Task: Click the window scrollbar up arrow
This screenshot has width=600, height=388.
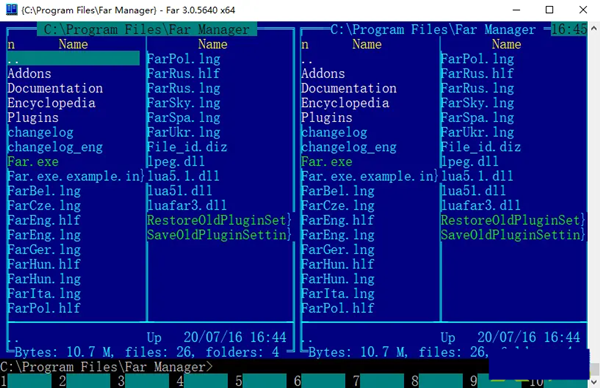Action: (594, 28)
